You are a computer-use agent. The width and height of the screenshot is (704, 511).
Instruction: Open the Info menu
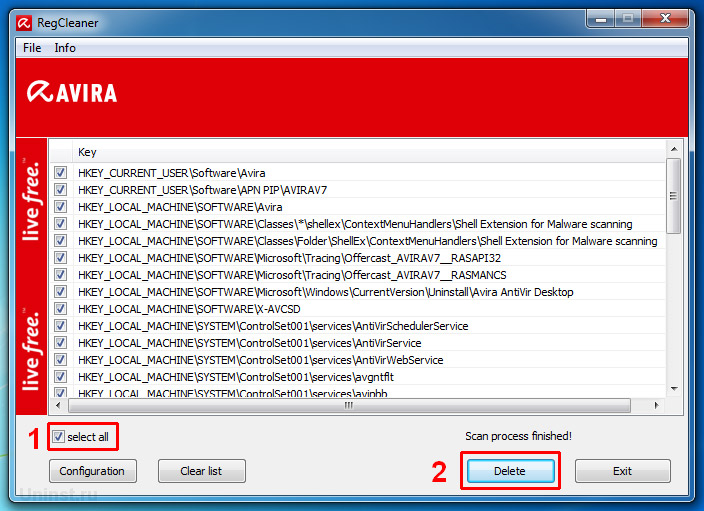click(65, 48)
